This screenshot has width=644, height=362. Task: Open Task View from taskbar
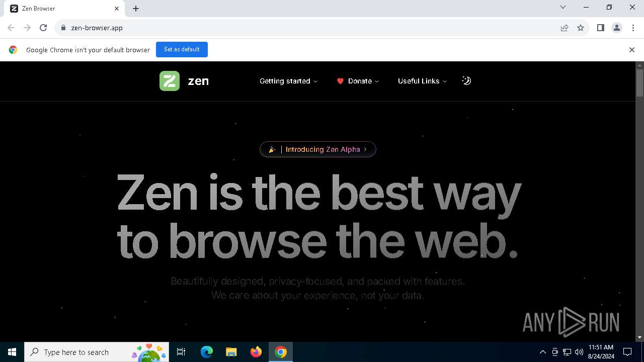pyautogui.click(x=181, y=352)
